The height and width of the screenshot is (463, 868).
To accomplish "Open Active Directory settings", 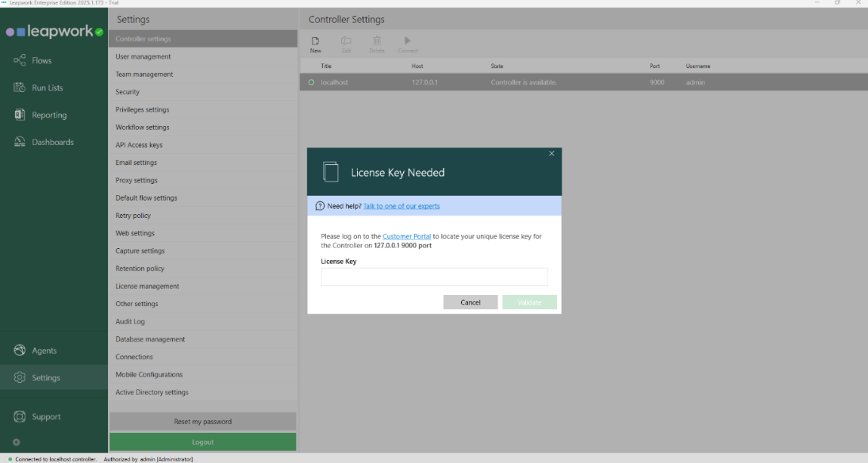I will pos(202,392).
